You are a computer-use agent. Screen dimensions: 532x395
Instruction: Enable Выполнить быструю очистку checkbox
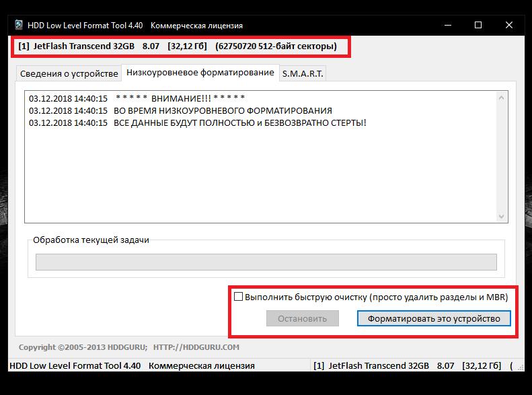click(239, 297)
